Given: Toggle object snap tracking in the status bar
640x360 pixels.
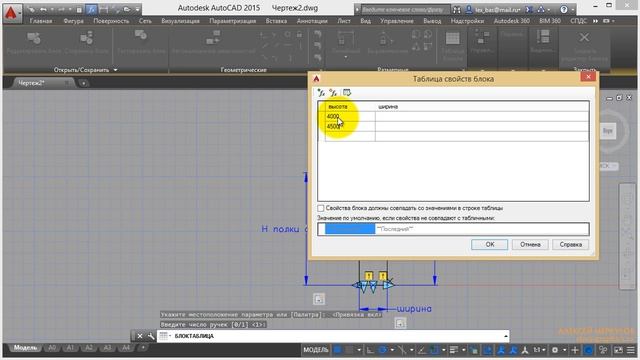Looking at the screenshot, I should [x=421, y=350].
